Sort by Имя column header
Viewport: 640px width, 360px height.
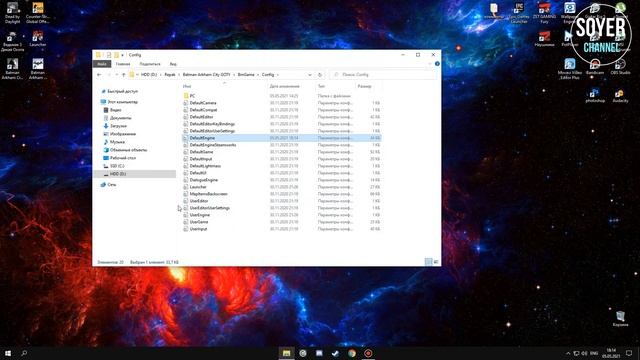tap(187, 86)
